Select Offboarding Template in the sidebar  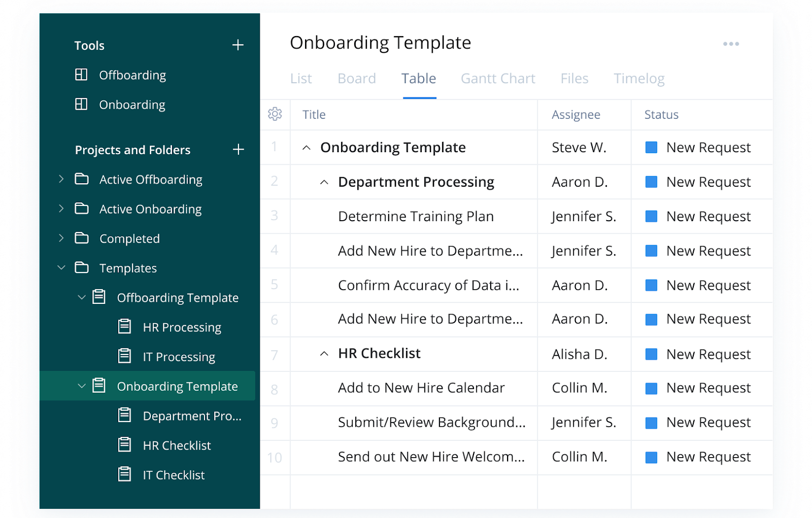pyautogui.click(x=178, y=297)
